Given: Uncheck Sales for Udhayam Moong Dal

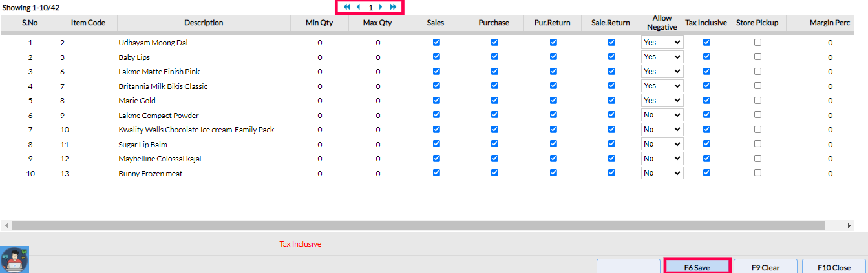Looking at the screenshot, I should pyautogui.click(x=436, y=42).
